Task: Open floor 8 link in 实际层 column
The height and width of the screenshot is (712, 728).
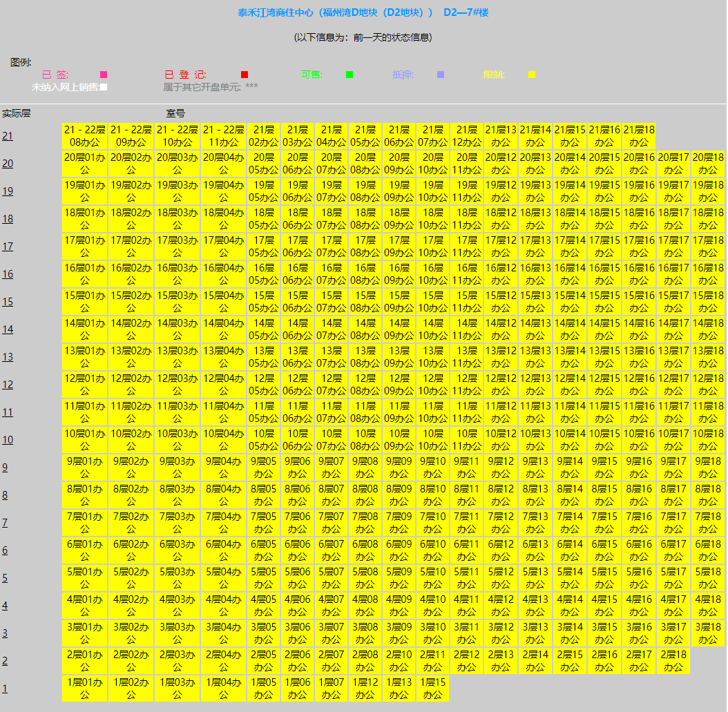Action: [5, 494]
